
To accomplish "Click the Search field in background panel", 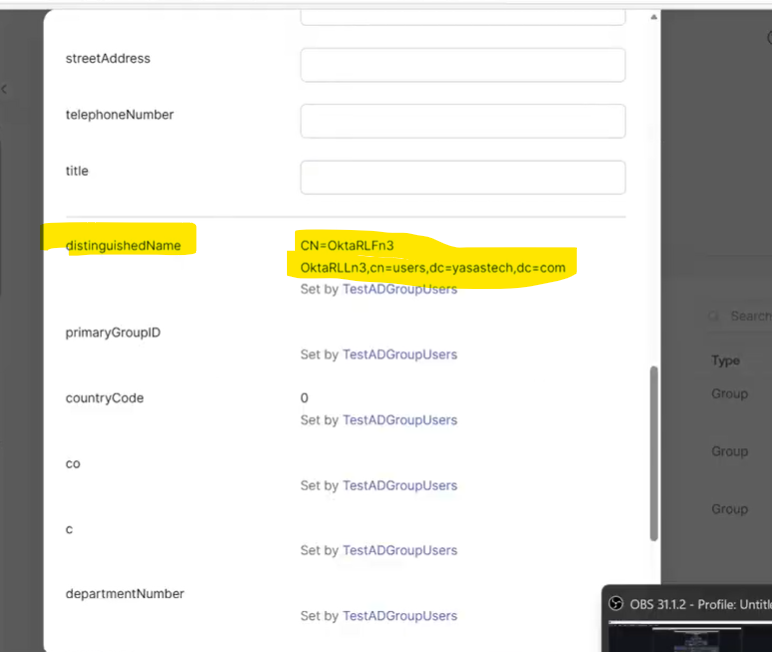I will point(750,316).
